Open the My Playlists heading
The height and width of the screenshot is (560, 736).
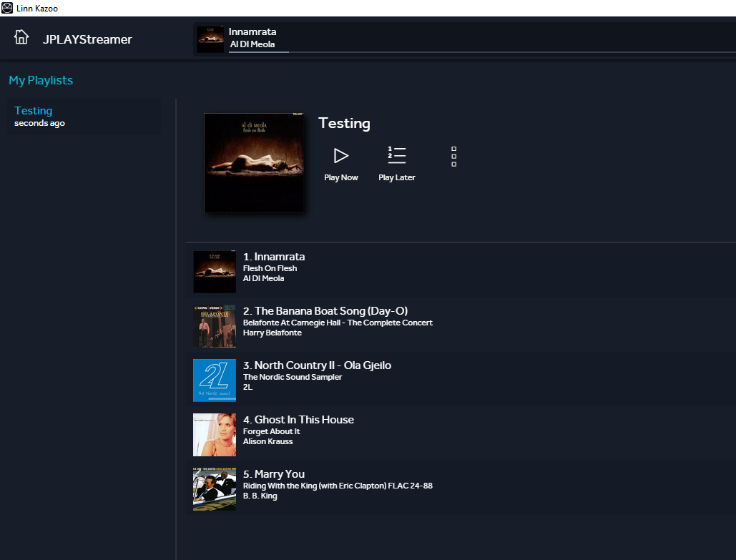pos(41,80)
